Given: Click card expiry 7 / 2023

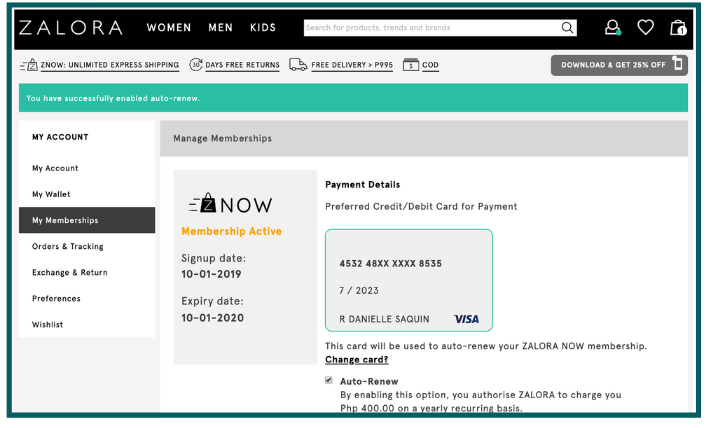Looking at the screenshot, I should coord(359,291).
